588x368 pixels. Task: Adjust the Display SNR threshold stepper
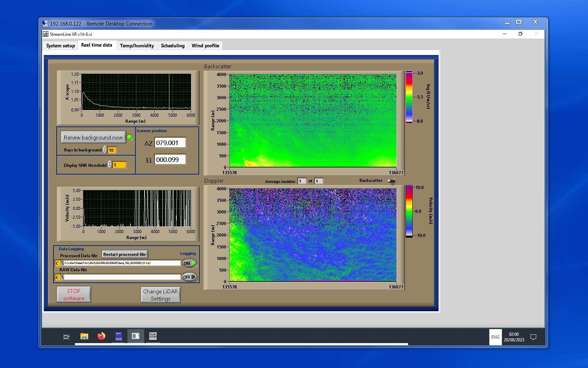click(110, 165)
